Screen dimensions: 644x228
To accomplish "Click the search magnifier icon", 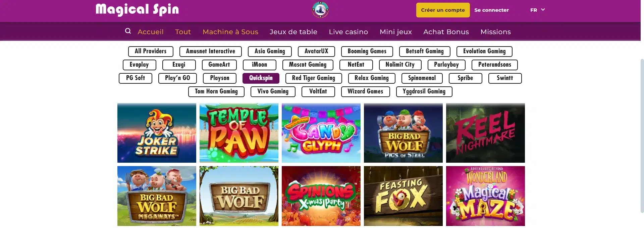I will (128, 31).
